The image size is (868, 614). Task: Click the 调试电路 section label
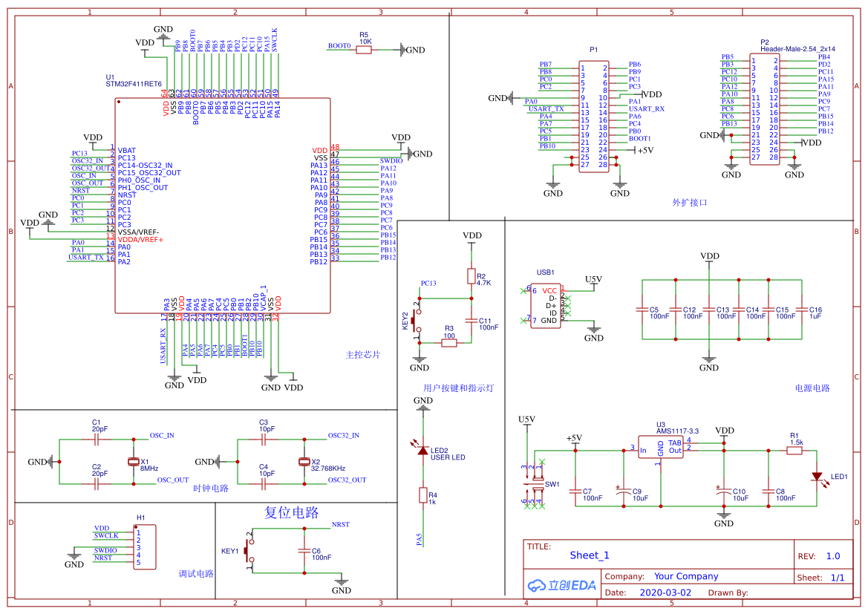196,574
